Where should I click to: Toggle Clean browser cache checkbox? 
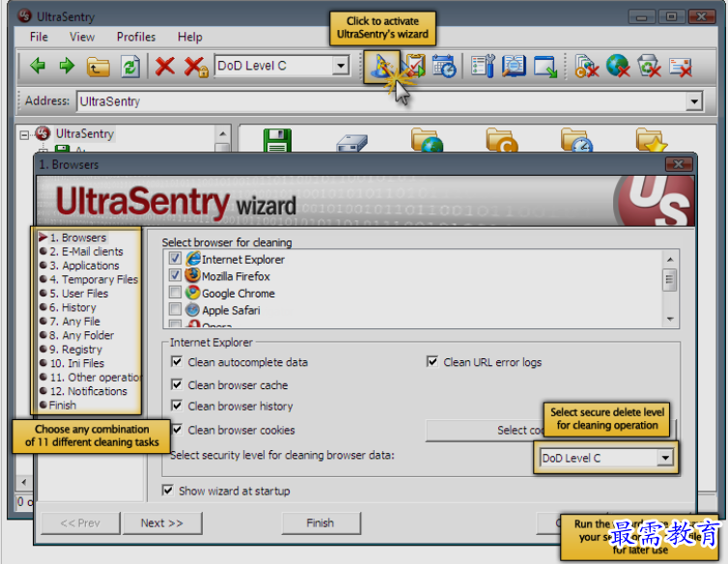[x=177, y=384]
